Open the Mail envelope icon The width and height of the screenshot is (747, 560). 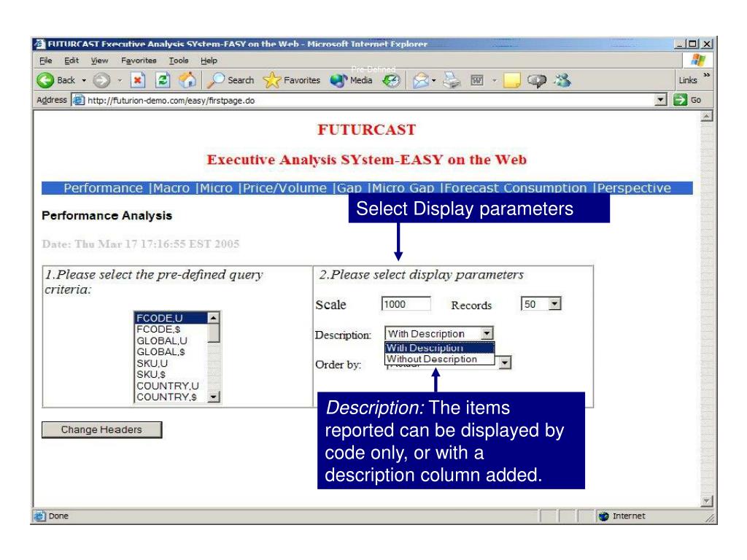[x=420, y=80]
